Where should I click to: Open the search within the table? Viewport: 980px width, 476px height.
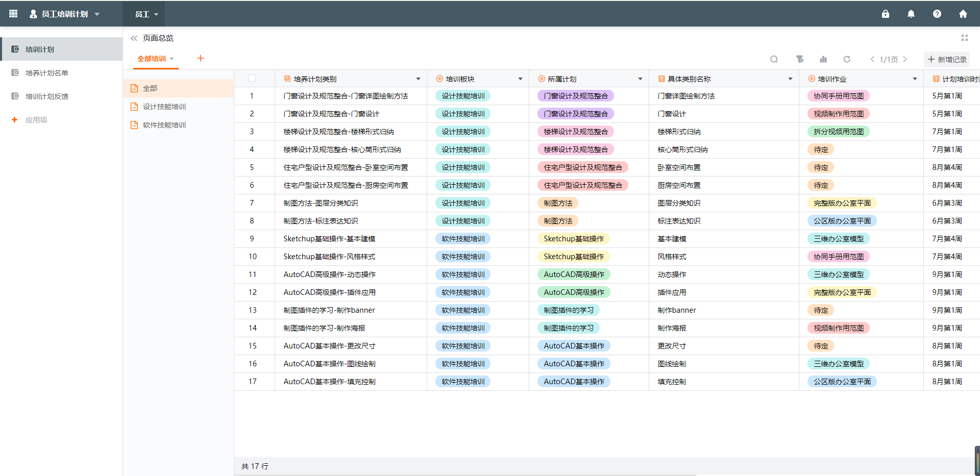tap(774, 59)
